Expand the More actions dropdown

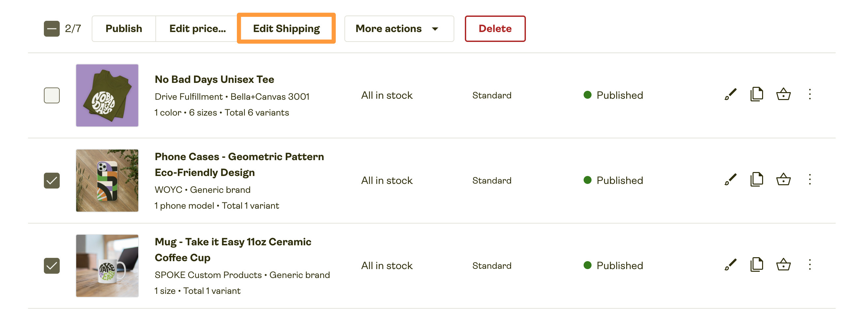tap(399, 29)
